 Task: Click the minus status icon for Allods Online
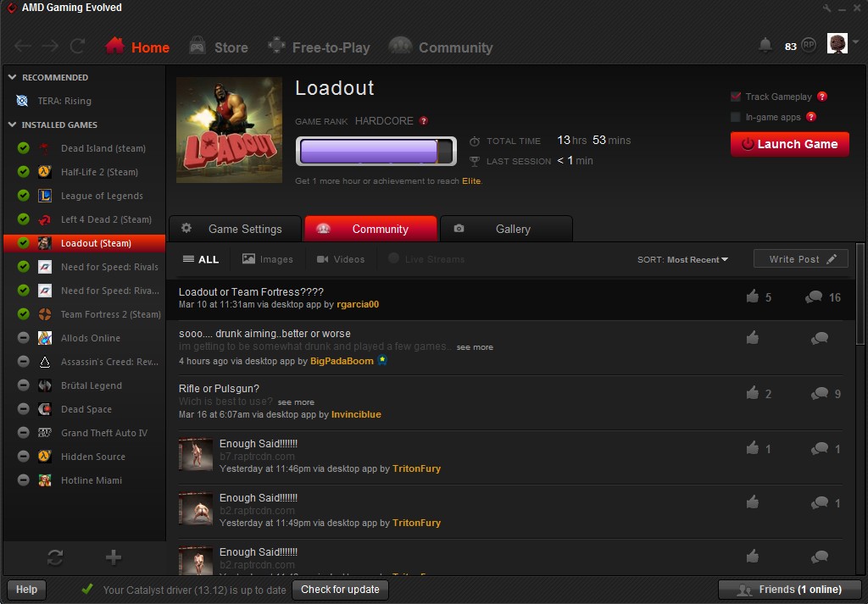coord(23,337)
